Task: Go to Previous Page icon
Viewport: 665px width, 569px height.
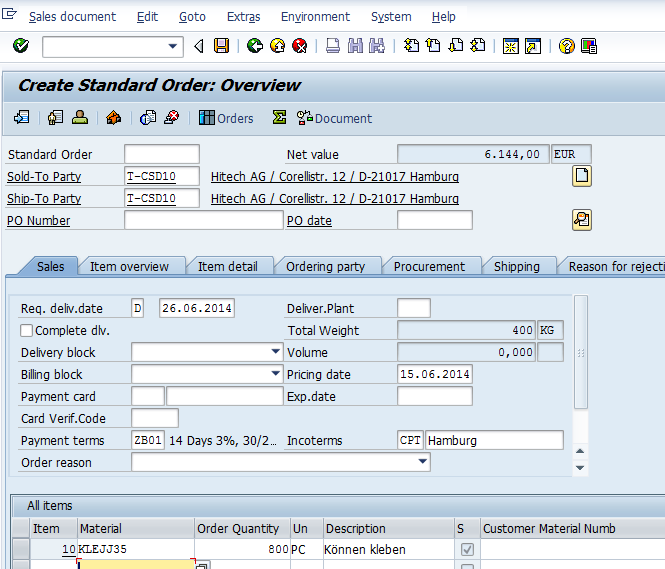Action: tap(433, 45)
